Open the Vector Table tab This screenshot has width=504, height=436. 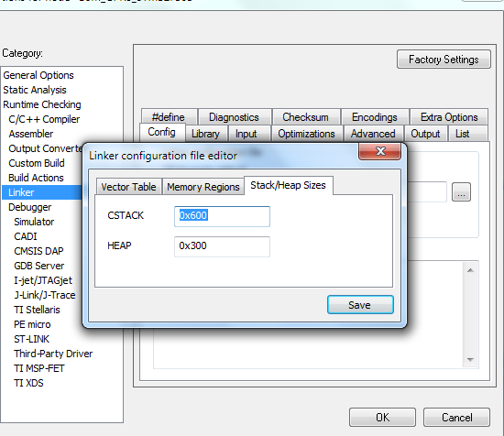[x=128, y=187]
